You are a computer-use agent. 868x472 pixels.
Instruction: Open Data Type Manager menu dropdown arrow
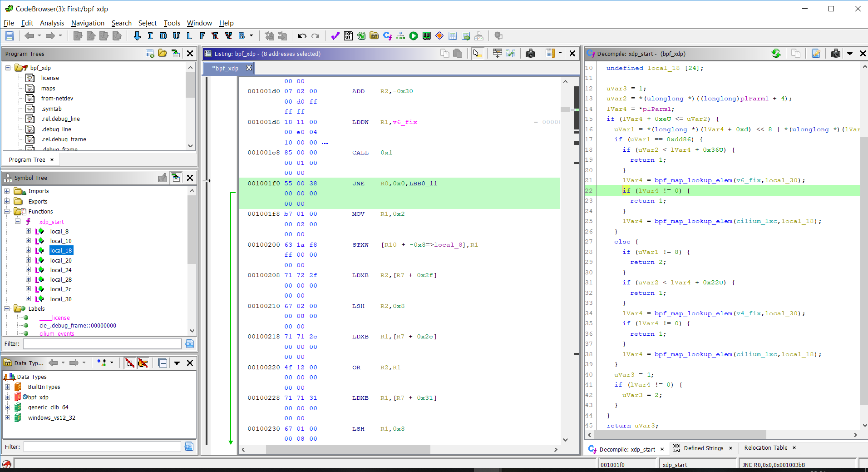pyautogui.click(x=177, y=363)
